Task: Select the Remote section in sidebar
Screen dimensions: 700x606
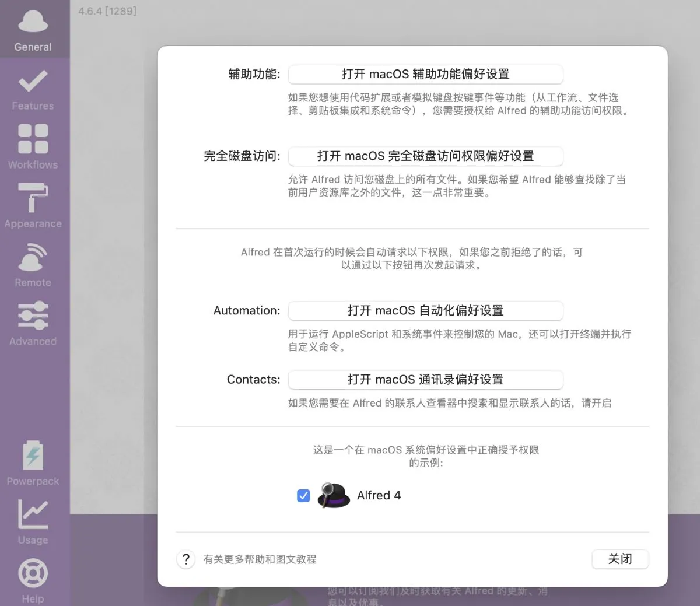Action: [x=33, y=265]
